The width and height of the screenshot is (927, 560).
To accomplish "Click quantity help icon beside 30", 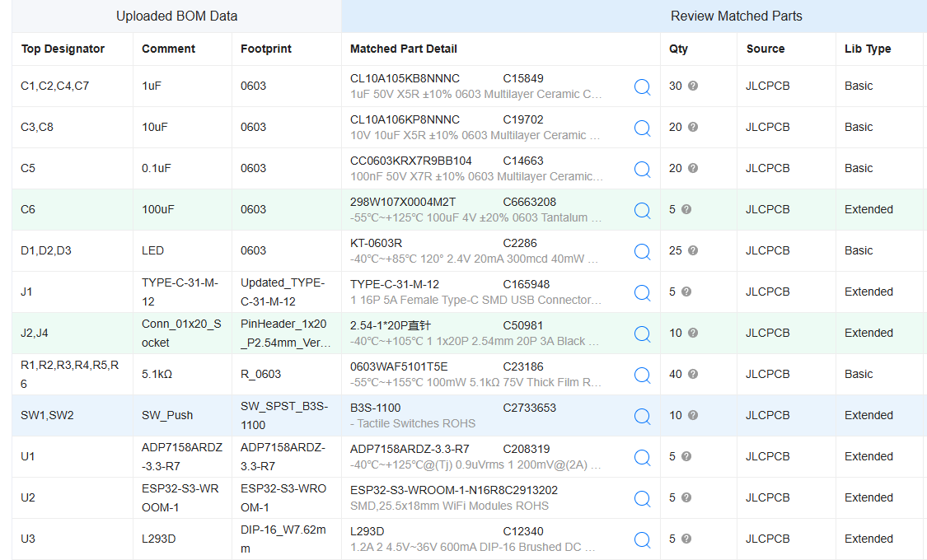I will coord(693,86).
